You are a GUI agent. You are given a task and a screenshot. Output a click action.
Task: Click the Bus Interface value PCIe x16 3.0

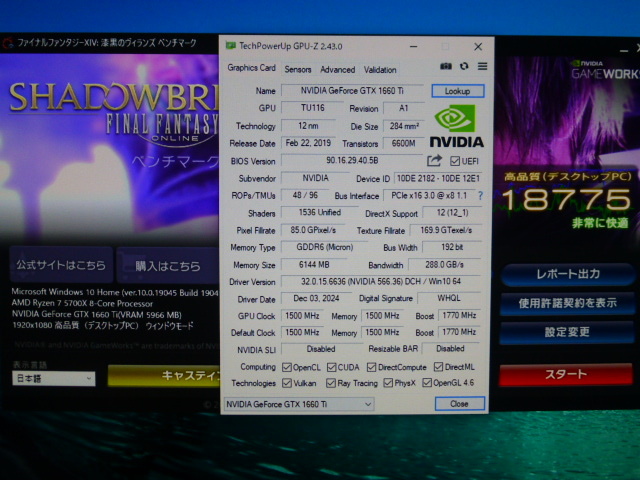click(x=429, y=196)
